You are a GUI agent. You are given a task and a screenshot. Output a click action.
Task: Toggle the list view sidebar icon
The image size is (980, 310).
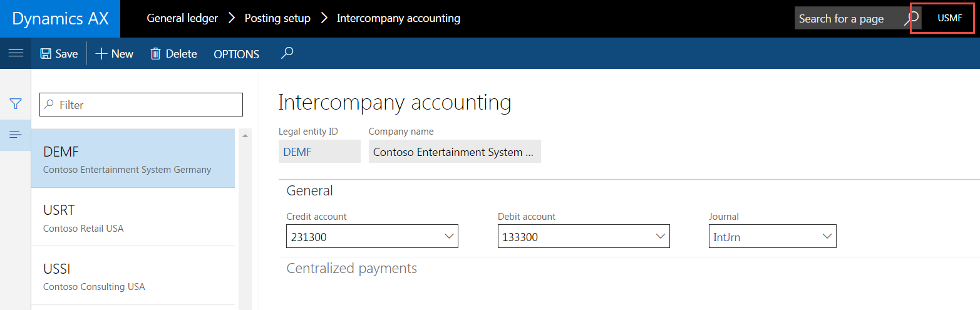[16, 135]
